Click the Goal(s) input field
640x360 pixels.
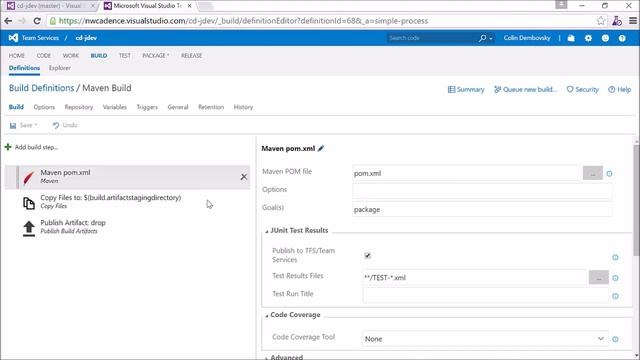pos(482,209)
